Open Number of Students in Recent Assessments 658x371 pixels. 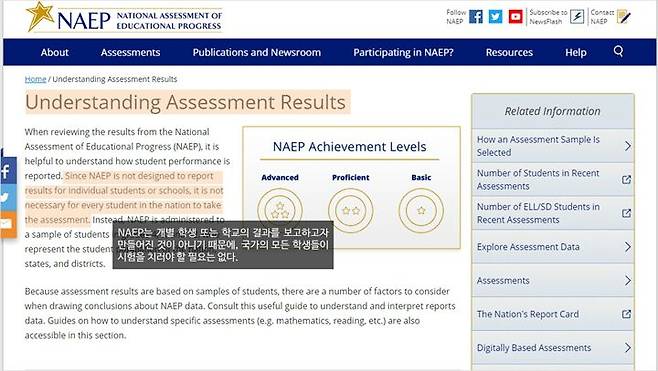tap(538, 180)
